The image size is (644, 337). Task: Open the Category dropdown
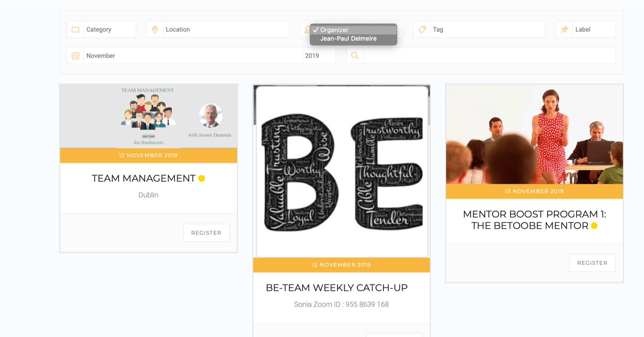tap(110, 29)
